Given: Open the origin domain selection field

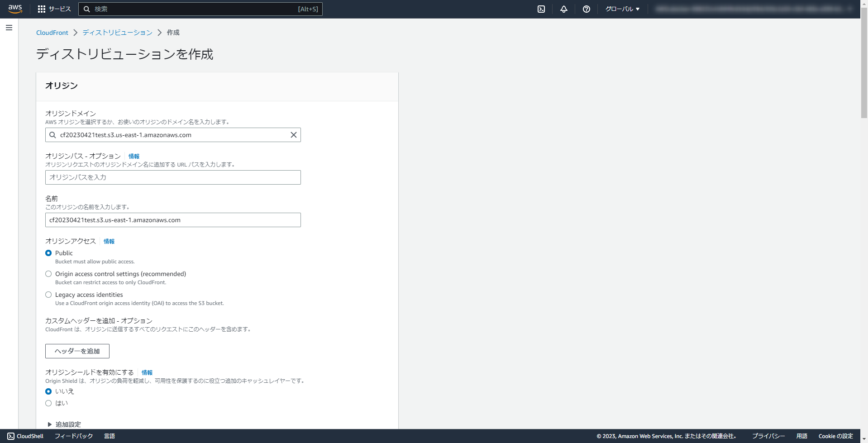Looking at the screenshot, I should [x=173, y=134].
